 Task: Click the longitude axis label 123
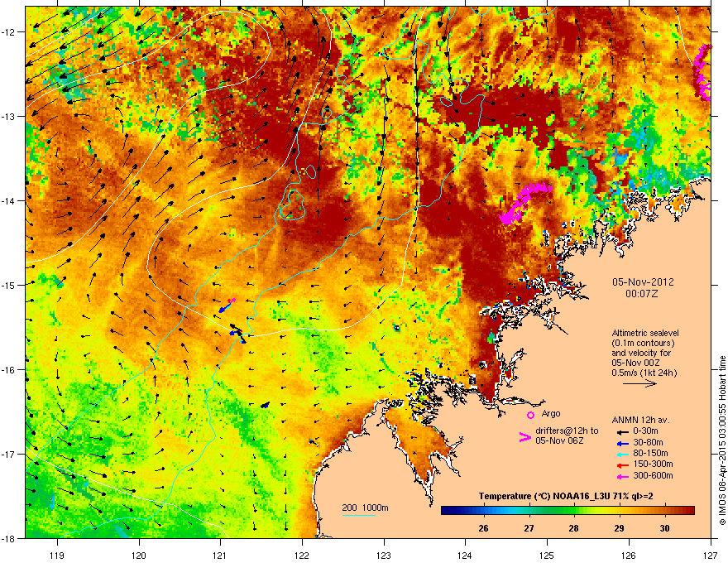click(384, 555)
